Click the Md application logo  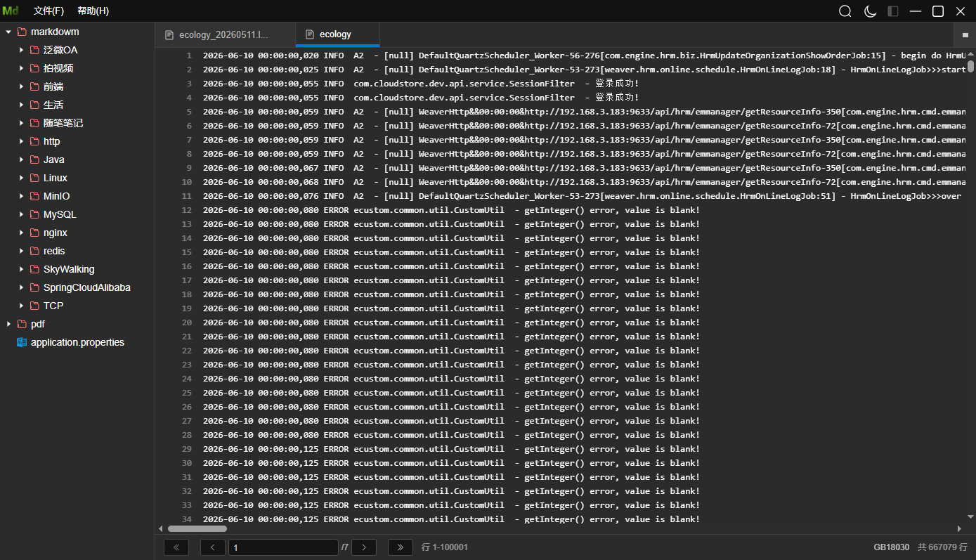(11, 11)
